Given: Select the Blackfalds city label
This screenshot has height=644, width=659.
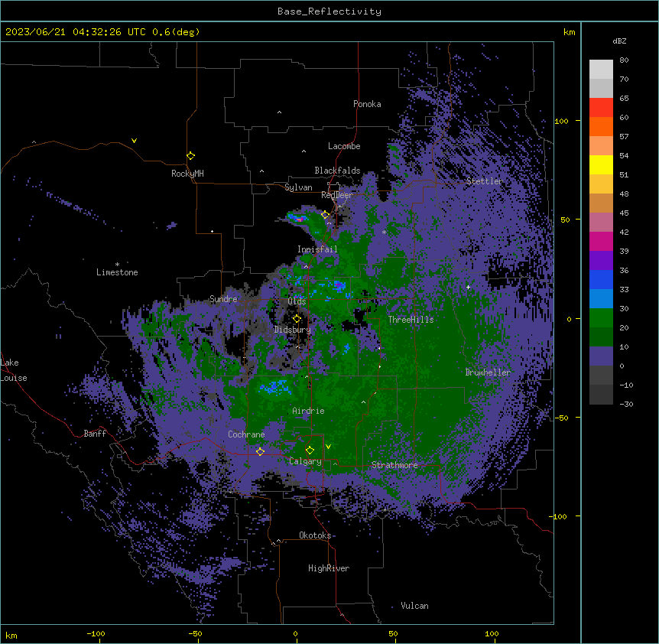Looking at the screenshot, I should point(337,171).
